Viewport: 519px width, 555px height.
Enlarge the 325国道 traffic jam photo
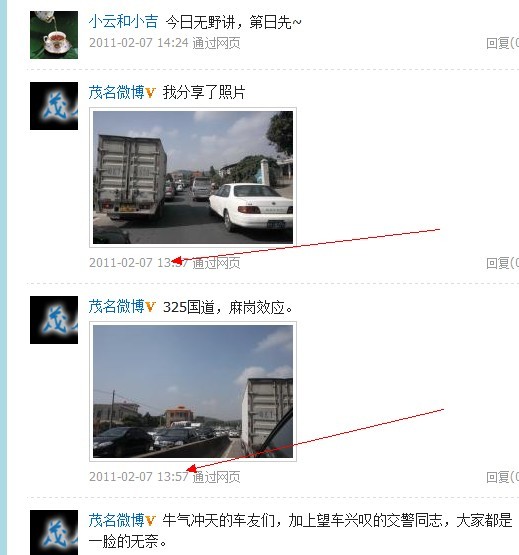tap(193, 391)
